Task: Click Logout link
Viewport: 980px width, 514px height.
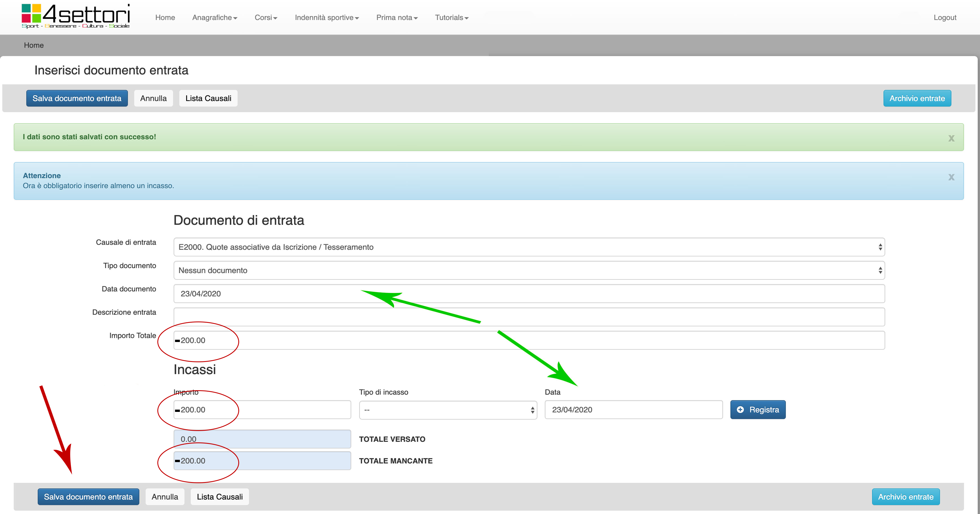Action: point(945,17)
